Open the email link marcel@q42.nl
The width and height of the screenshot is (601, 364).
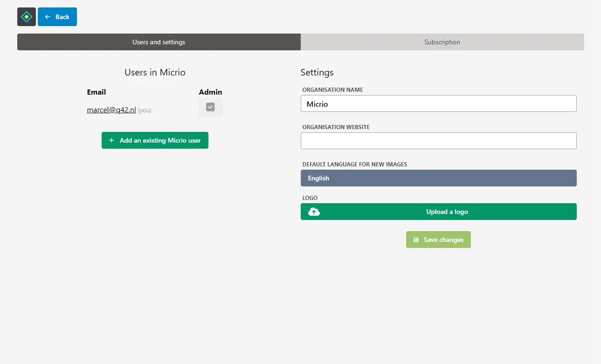(111, 110)
